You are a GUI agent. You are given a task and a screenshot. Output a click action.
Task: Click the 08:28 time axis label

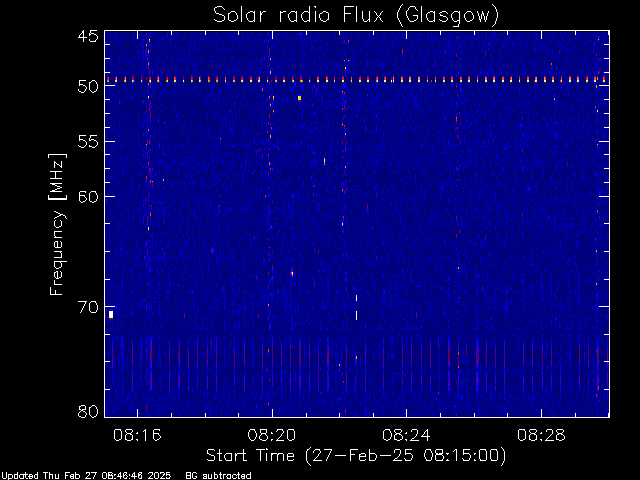tap(541, 435)
